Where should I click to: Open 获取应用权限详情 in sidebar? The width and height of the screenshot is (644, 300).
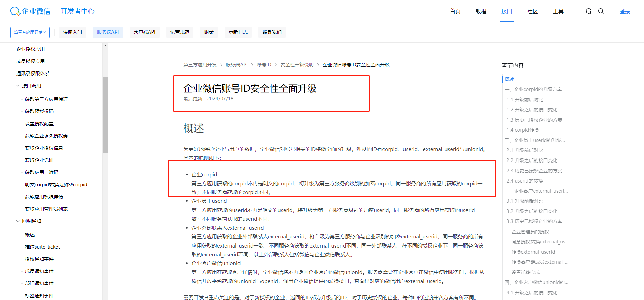[x=44, y=197]
